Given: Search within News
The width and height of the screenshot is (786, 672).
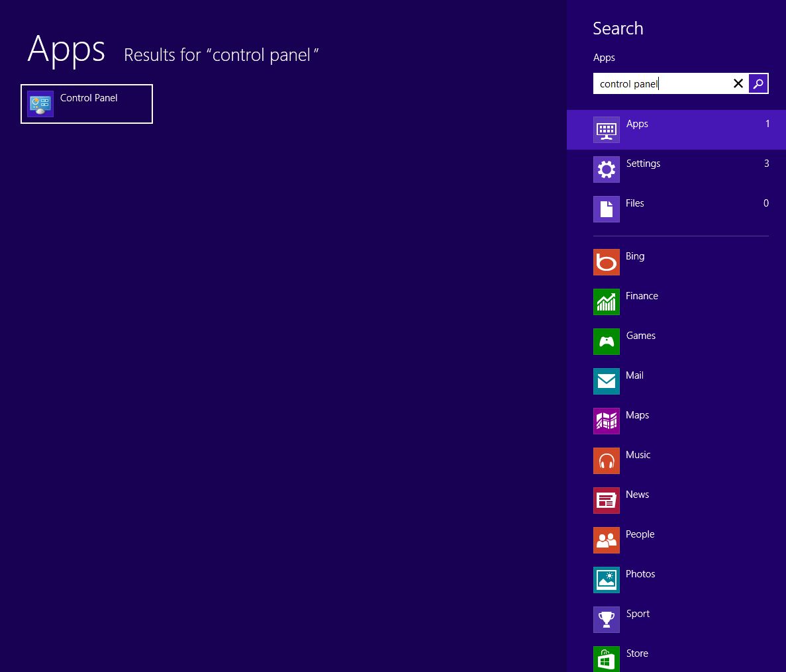Looking at the screenshot, I should [676, 500].
